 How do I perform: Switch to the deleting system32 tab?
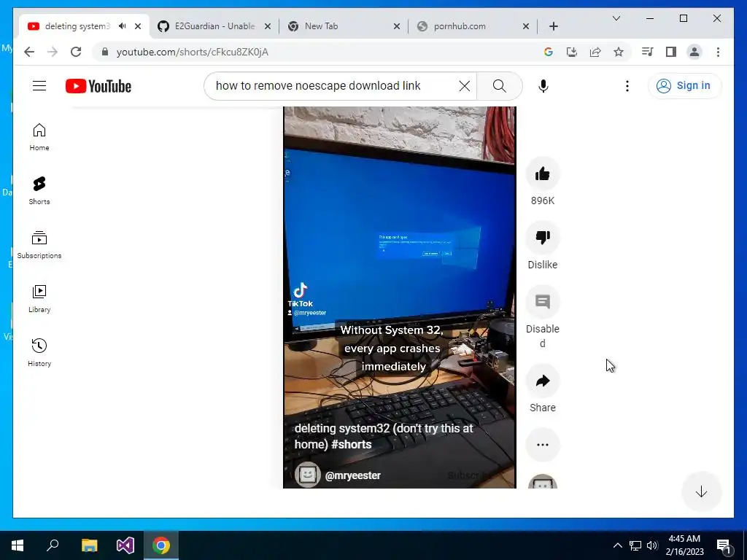76,26
